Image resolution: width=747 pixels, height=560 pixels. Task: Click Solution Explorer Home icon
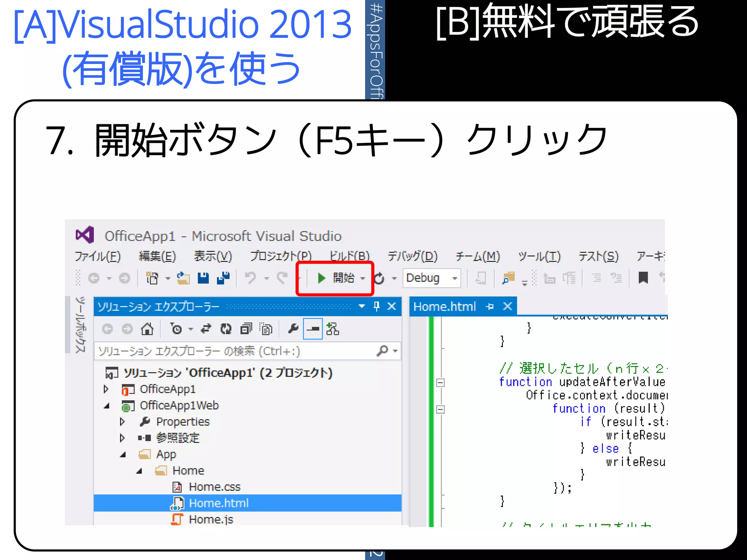pos(147,329)
